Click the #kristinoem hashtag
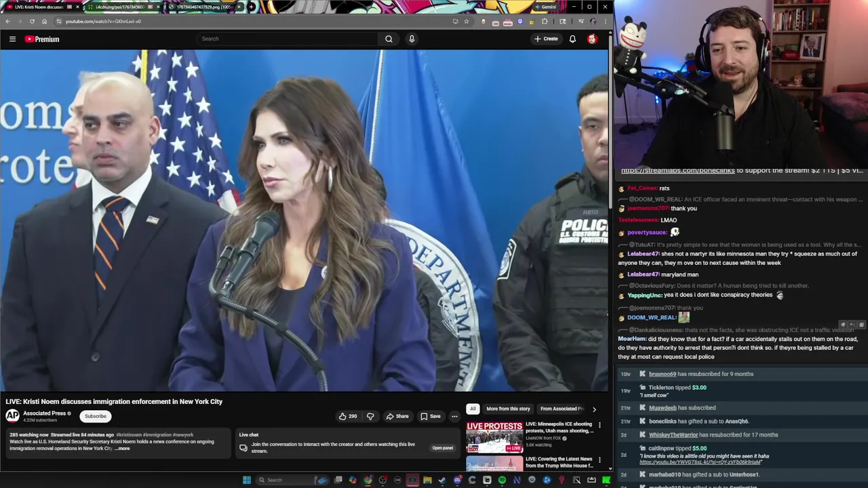868x488 pixels. 128,435
